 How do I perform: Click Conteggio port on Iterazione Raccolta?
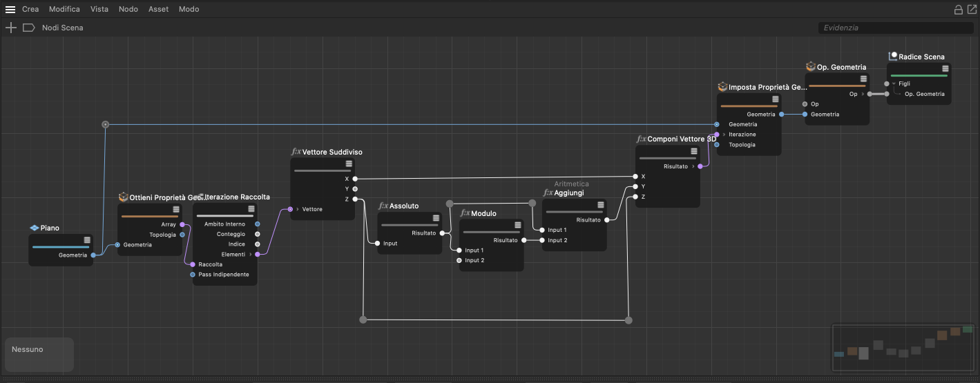point(258,234)
